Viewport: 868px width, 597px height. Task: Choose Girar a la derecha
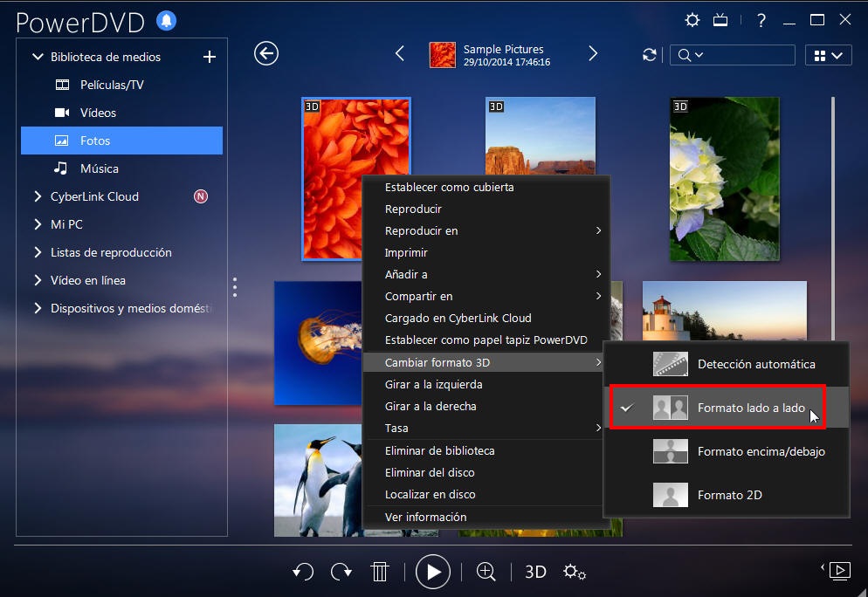483,406
